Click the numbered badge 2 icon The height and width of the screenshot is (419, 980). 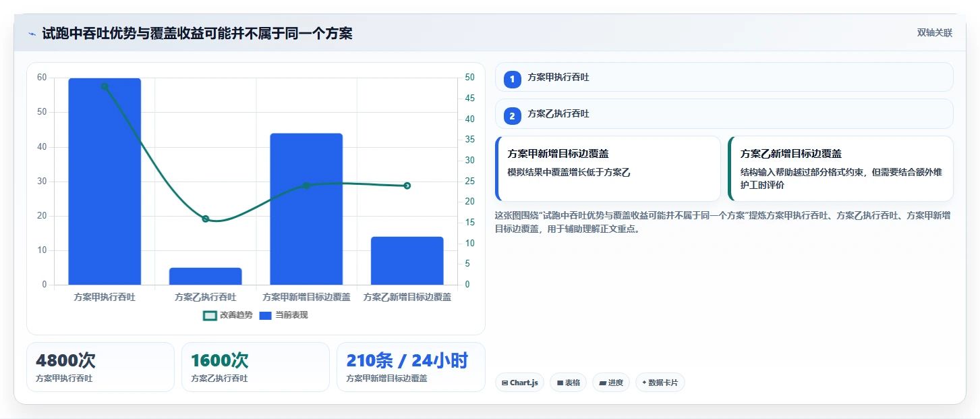[x=512, y=116]
